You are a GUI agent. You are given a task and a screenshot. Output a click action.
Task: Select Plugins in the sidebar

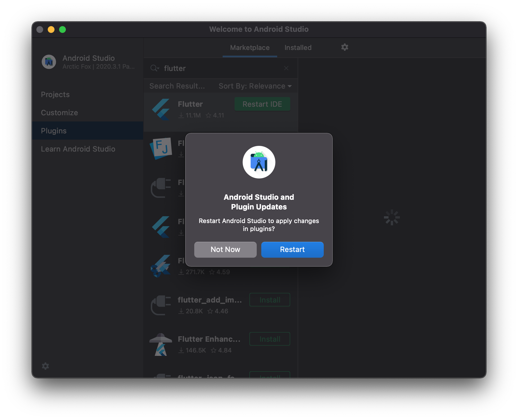pyautogui.click(x=87, y=131)
